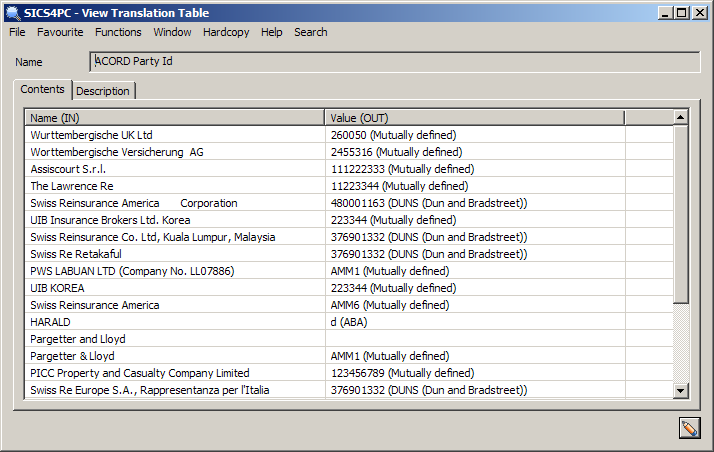Image resolution: width=714 pixels, height=452 pixels.
Task: Click the scrollbar down arrow
Action: 681,390
